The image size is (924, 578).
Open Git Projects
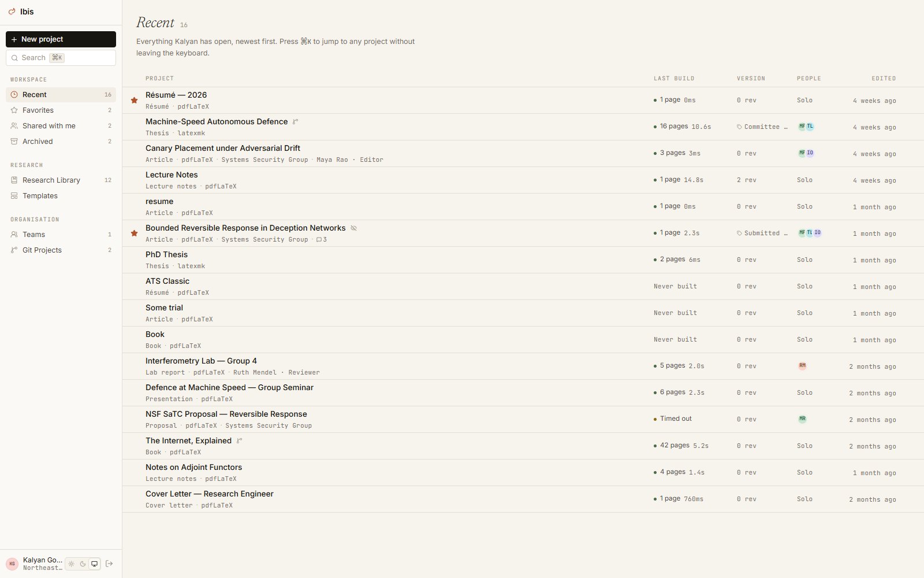(x=61, y=250)
